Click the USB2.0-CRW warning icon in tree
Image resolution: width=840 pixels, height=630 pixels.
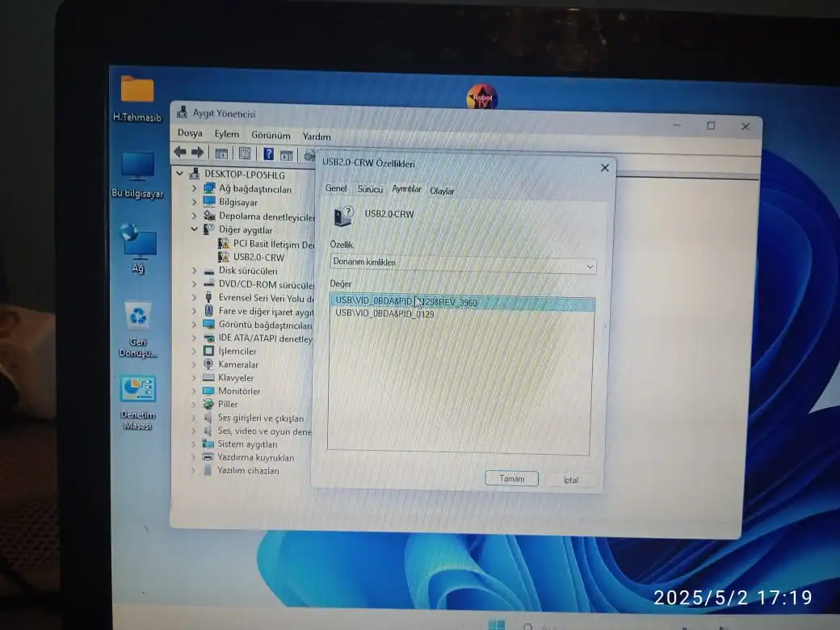tap(224, 257)
